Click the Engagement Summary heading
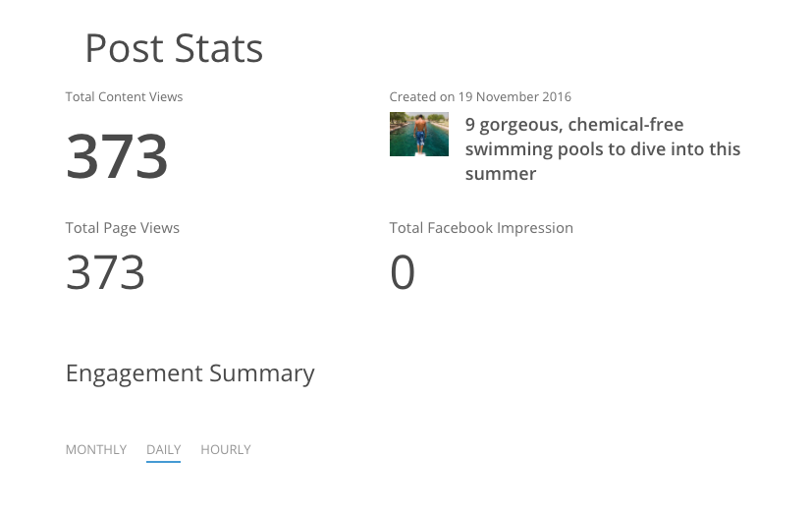This screenshot has height=514, width=812. pos(189,373)
